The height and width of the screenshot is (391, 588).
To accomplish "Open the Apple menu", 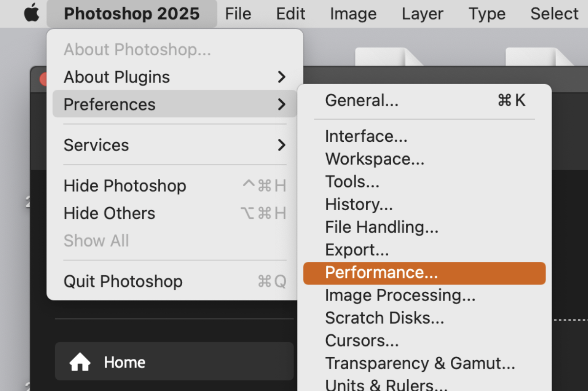I will 31,13.
